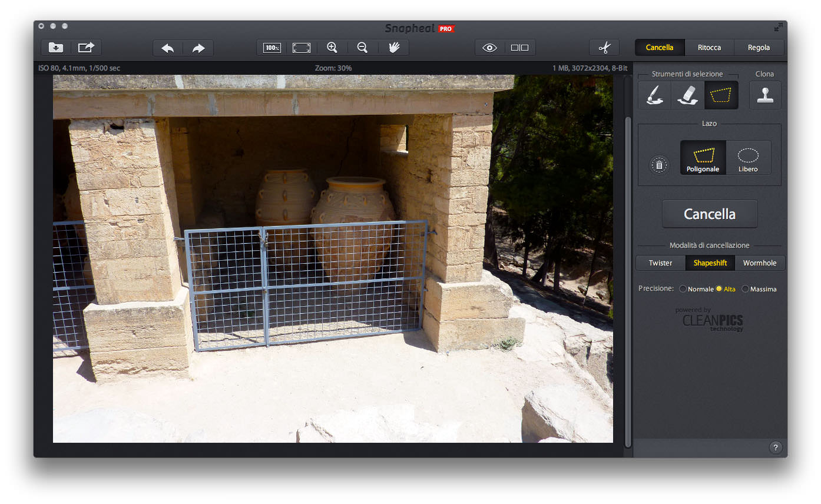This screenshot has width=821, height=504.
Task: Select the eraser selection tool
Action: click(x=688, y=95)
